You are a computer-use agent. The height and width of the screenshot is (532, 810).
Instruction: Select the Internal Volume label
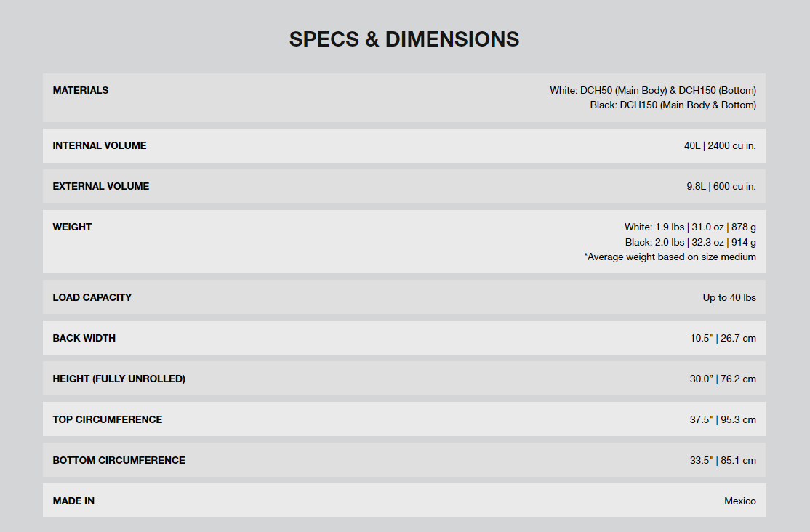click(99, 145)
